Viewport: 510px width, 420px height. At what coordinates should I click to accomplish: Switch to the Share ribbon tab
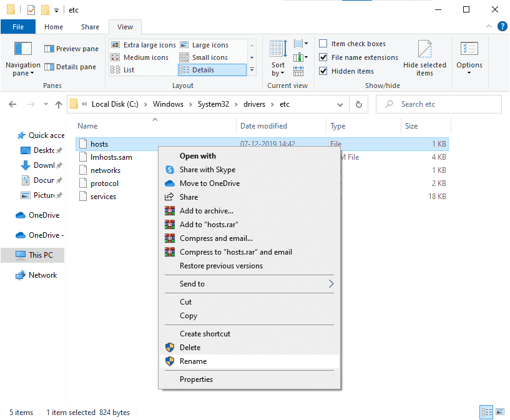coord(90,27)
